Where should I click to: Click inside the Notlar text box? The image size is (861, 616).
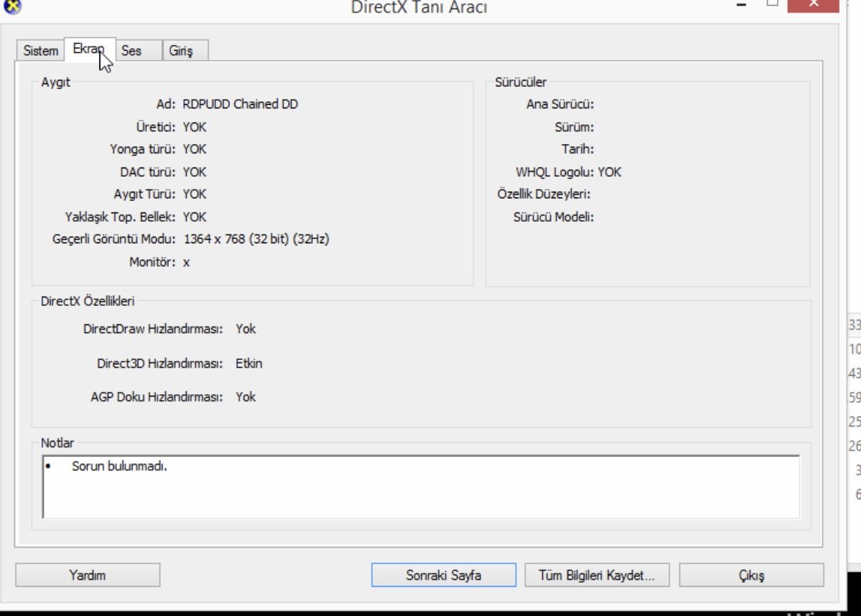[421, 487]
